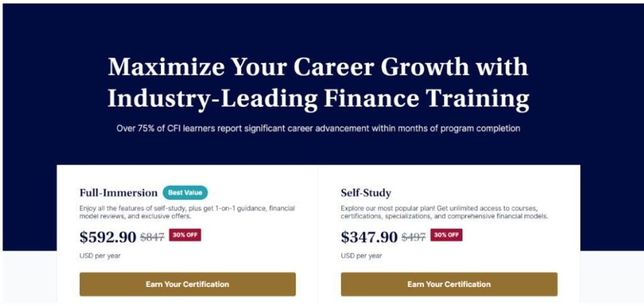Click USD per year under Self-Study
This screenshot has width=644, height=306.
pyautogui.click(x=361, y=256)
